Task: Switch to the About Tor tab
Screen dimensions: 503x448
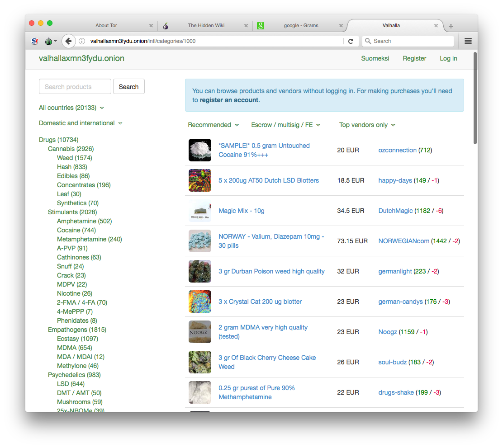Action: pyautogui.click(x=106, y=26)
